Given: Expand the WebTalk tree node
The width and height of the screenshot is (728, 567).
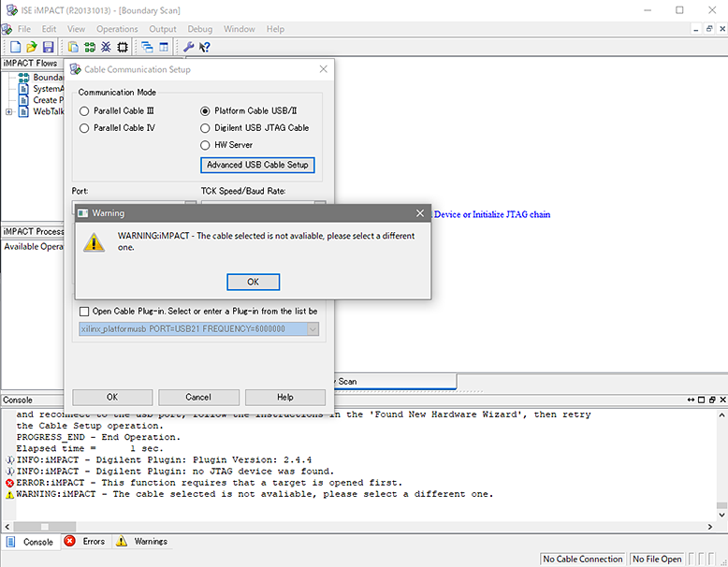Looking at the screenshot, I should [8, 112].
